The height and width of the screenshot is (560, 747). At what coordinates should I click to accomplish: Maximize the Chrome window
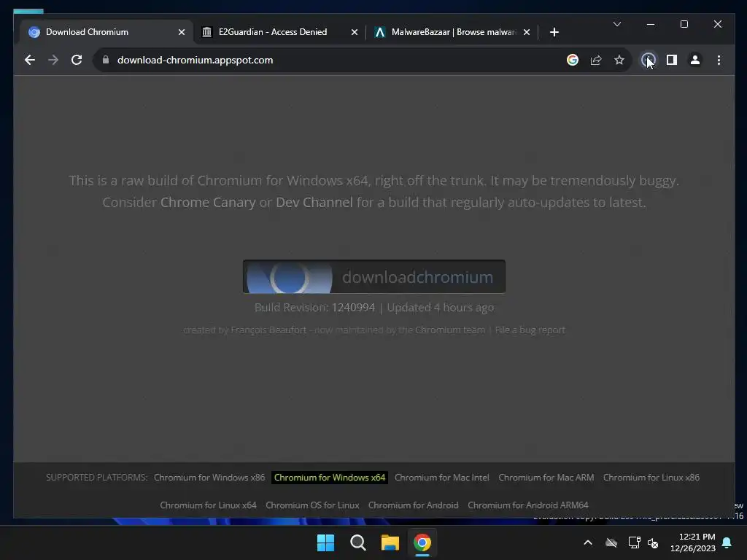684,24
